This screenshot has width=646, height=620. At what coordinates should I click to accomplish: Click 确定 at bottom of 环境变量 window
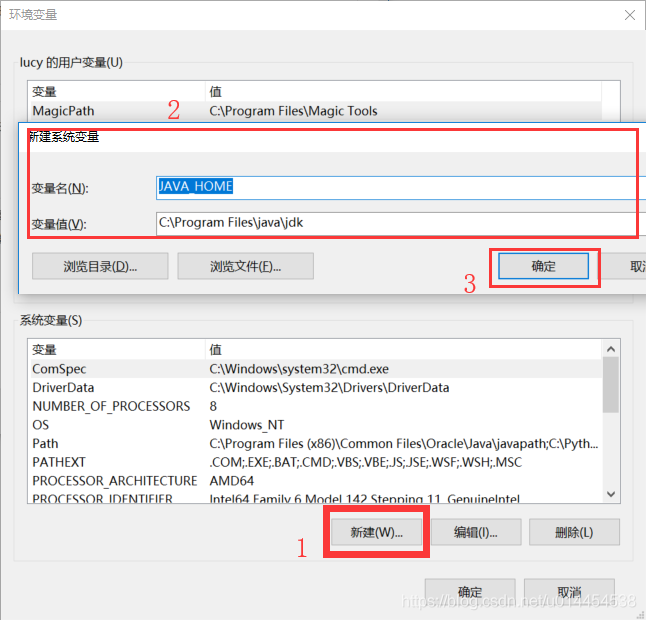point(470,592)
